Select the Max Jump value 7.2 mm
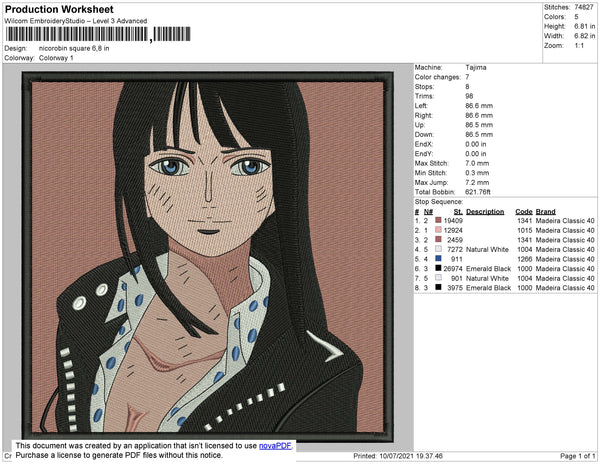This screenshot has width=600, height=464. coord(477,182)
